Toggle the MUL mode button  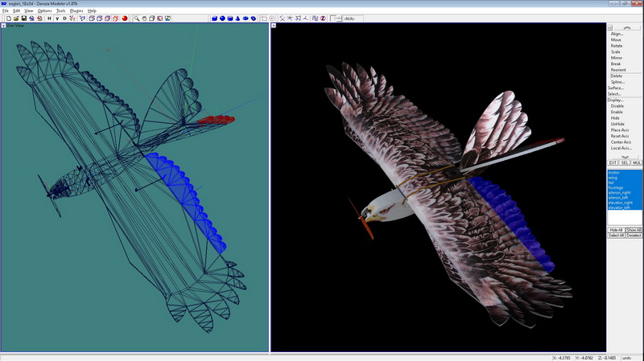tap(637, 162)
